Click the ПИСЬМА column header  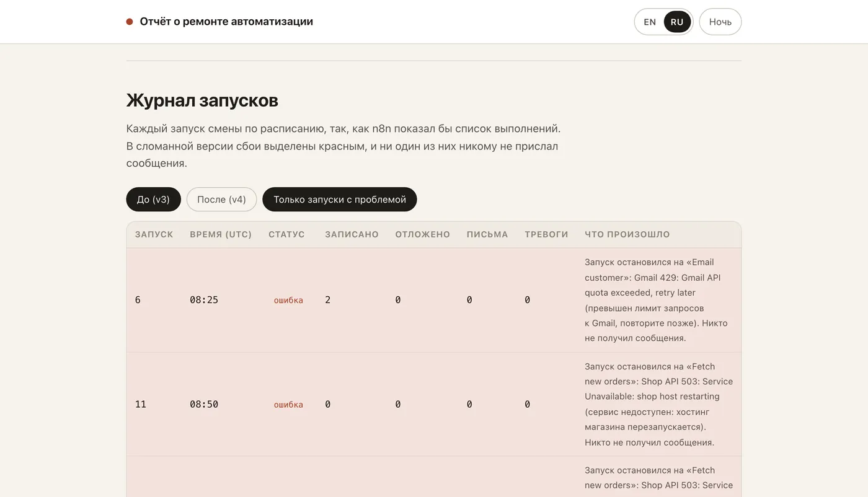click(x=487, y=235)
